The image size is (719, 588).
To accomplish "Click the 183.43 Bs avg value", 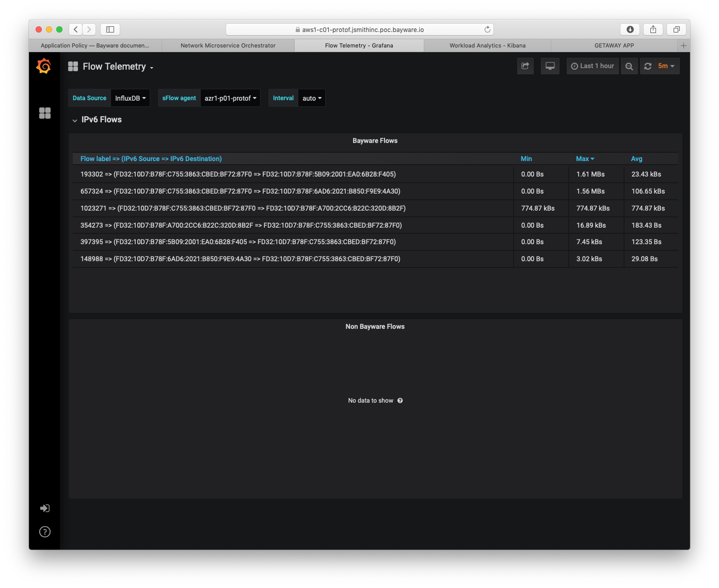I will (x=646, y=226).
